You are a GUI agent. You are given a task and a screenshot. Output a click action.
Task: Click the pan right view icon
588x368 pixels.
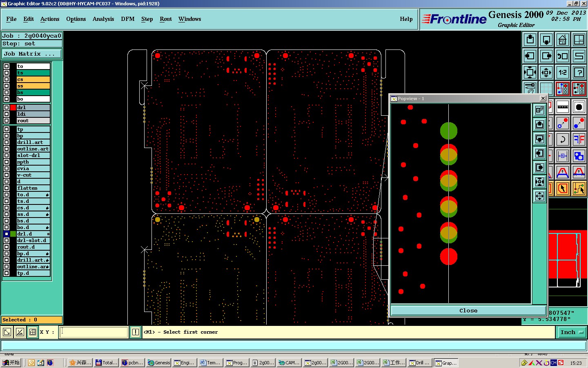pos(546,56)
